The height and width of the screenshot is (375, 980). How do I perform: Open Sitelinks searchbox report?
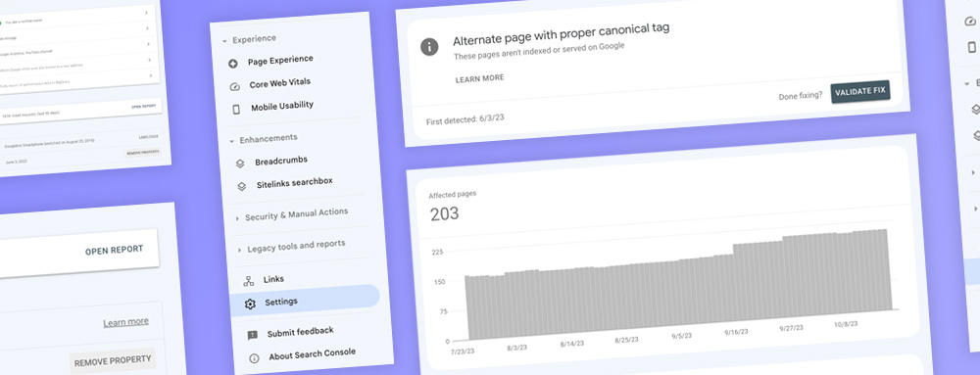(x=294, y=183)
